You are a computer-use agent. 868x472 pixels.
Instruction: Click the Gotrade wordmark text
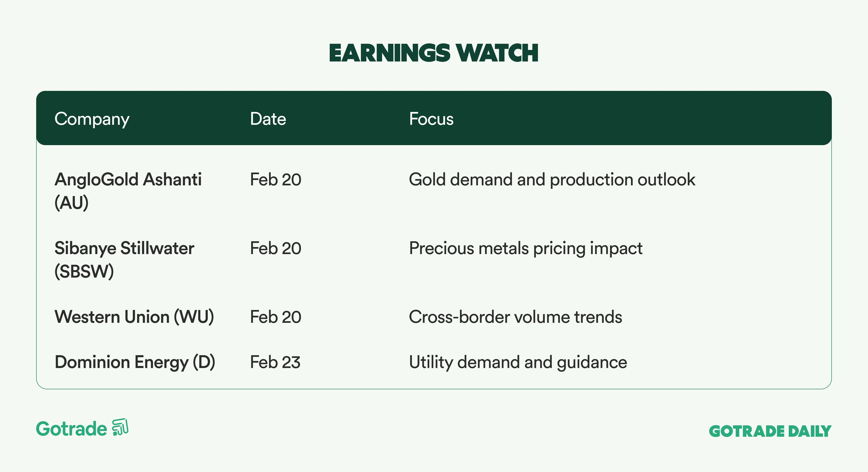pyautogui.click(x=71, y=429)
